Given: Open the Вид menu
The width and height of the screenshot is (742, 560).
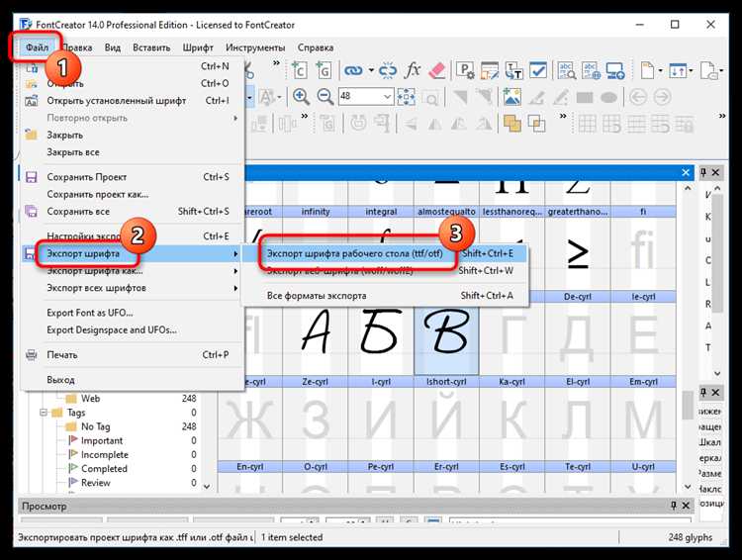Looking at the screenshot, I should (112, 47).
